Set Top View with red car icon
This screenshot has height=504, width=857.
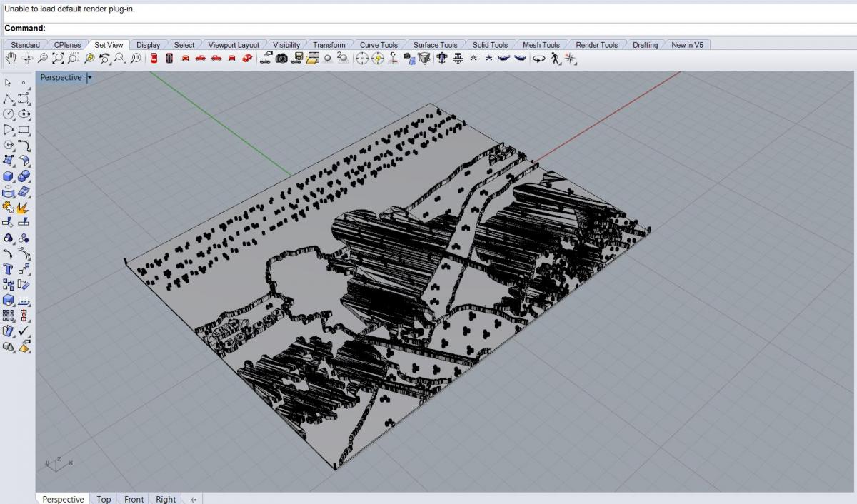click(154, 59)
